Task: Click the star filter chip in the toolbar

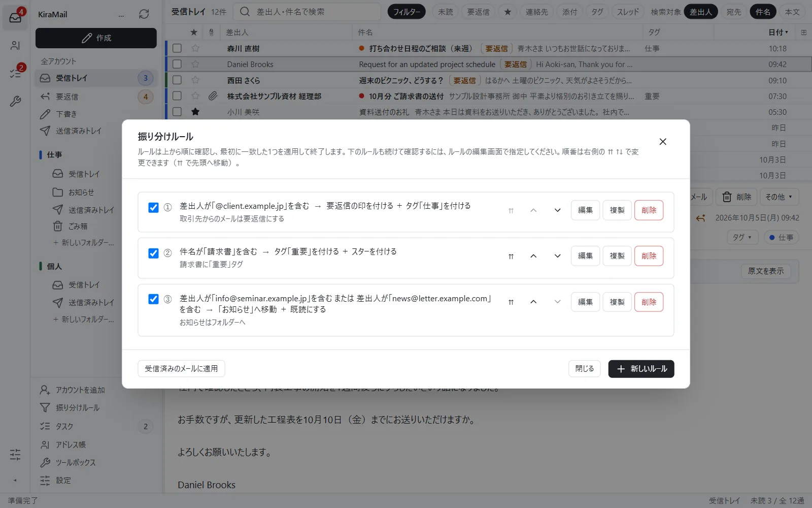Action: tap(507, 12)
